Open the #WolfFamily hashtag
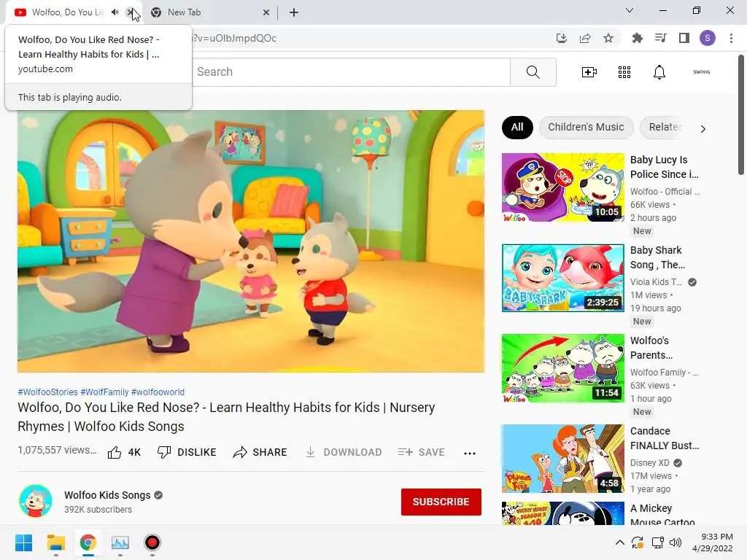Screen dimensions: 747x560 pyautogui.click(x=104, y=392)
